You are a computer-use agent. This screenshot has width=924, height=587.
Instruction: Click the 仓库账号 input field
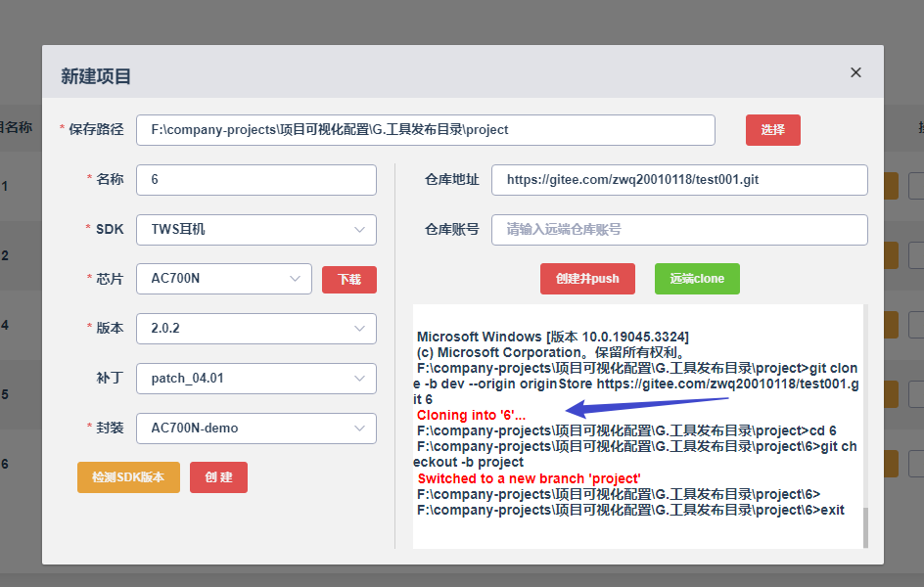point(679,230)
